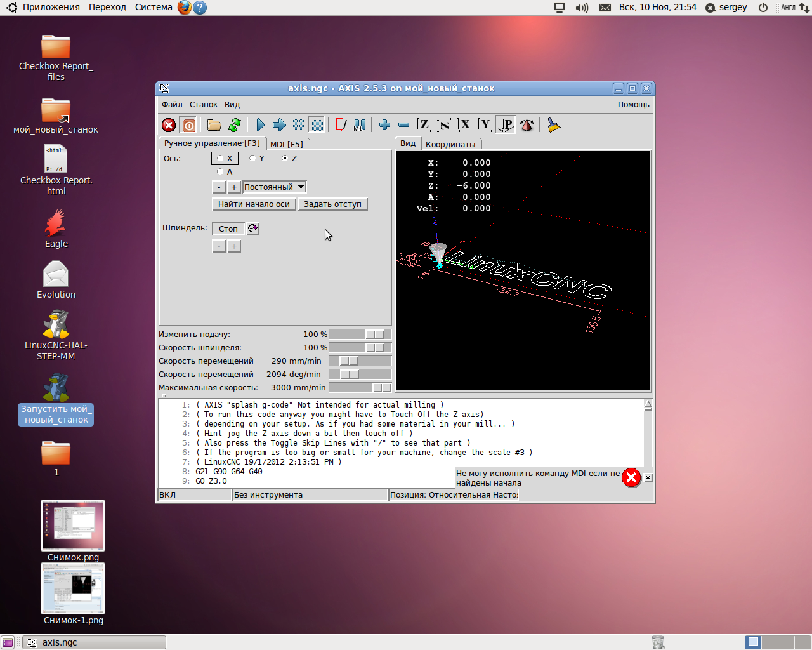Image resolution: width=812 pixels, height=650 pixels.
Task: Click the zoom in plus icon
Action: click(x=384, y=125)
